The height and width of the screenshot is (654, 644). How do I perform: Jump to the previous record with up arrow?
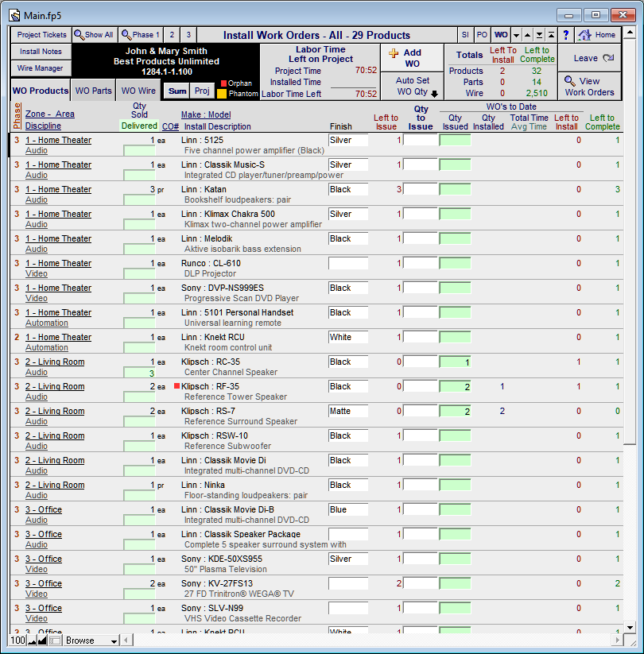pyautogui.click(x=528, y=35)
